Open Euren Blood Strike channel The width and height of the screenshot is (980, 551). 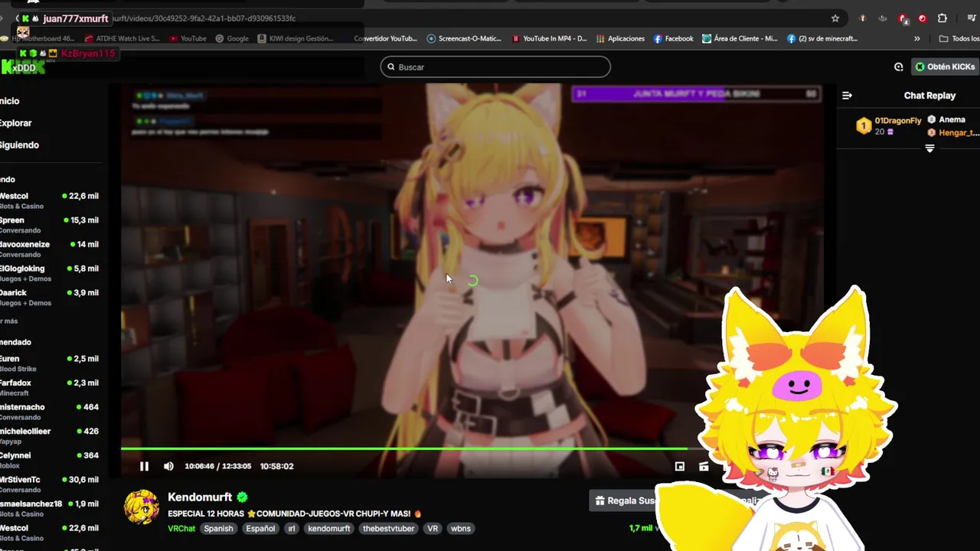pyautogui.click(x=50, y=363)
